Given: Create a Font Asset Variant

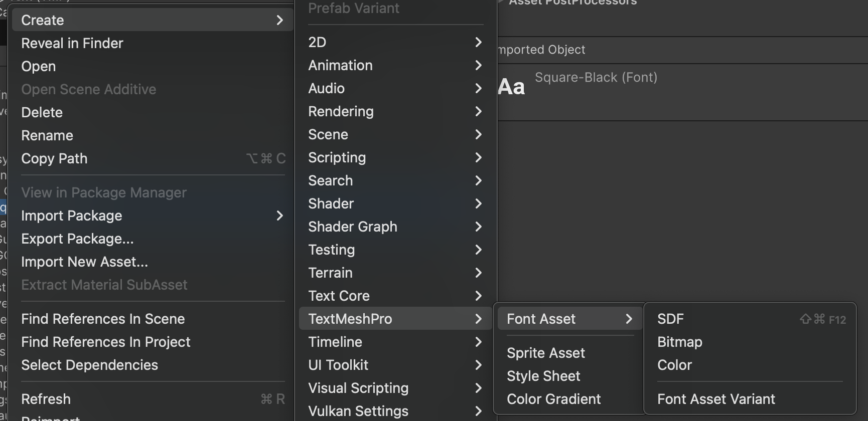Looking at the screenshot, I should [x=716, y=399].
